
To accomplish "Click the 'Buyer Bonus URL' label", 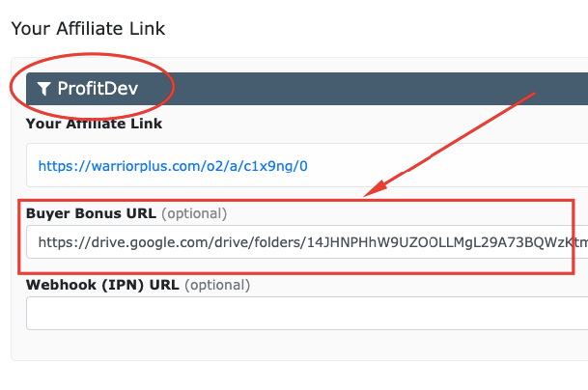I will point(91,213).
